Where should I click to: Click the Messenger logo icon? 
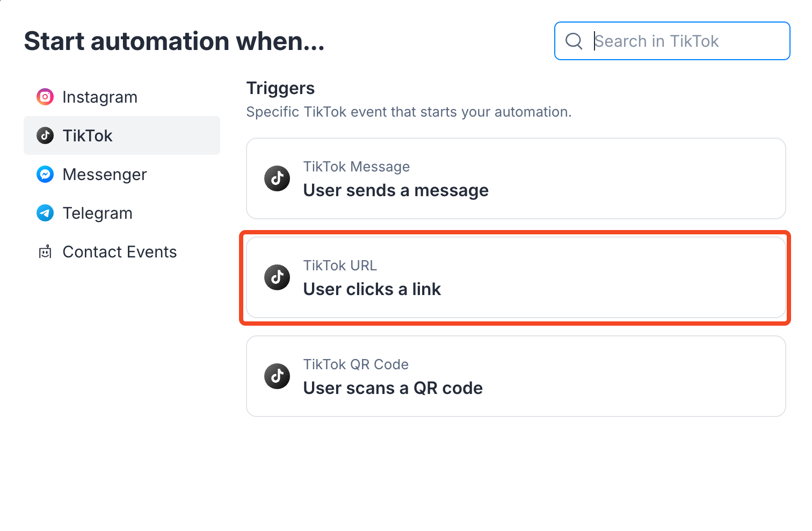pyautogui.click(x=45, y=174)
